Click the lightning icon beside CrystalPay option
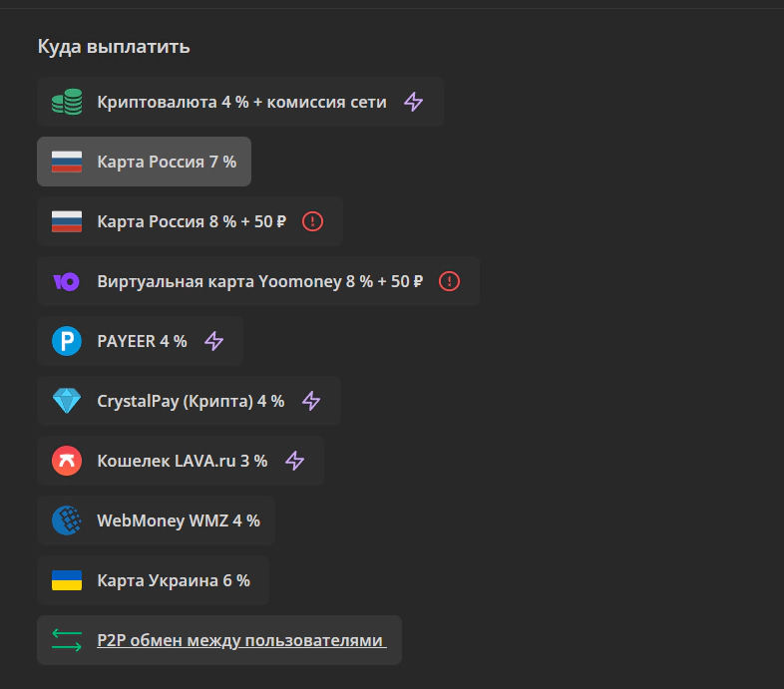This screenshot has height=689, width=784. pyautogui.click(x=311, y=401)
